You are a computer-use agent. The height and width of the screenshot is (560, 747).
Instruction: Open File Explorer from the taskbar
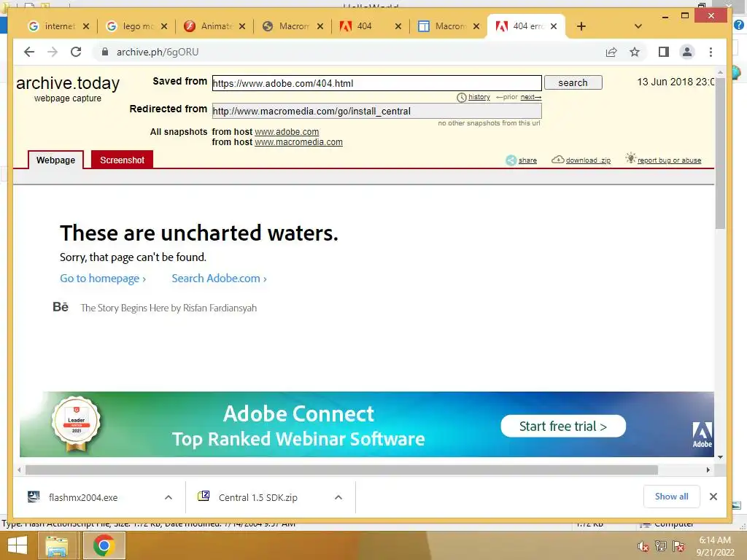(x=57, y=545)
